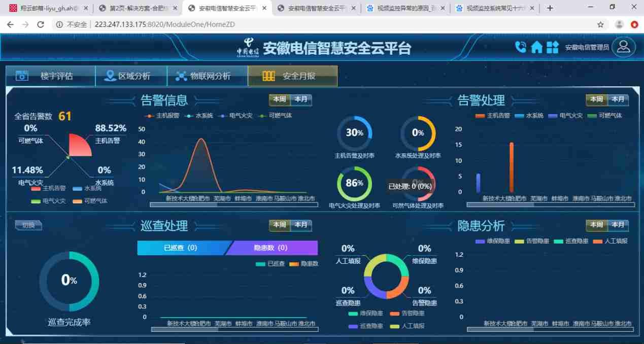Click the China Telecom logo

(248, 47)
